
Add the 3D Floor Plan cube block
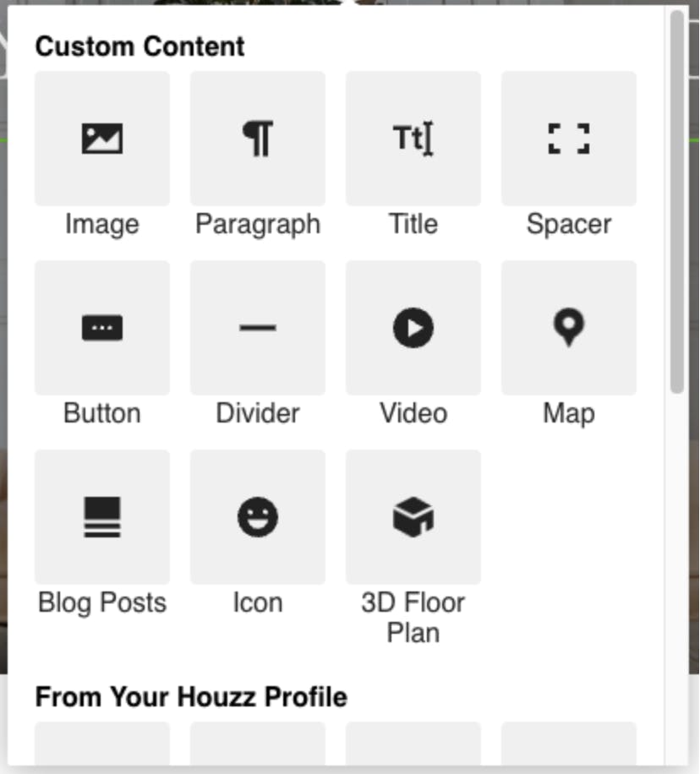[x=413, y=517]
